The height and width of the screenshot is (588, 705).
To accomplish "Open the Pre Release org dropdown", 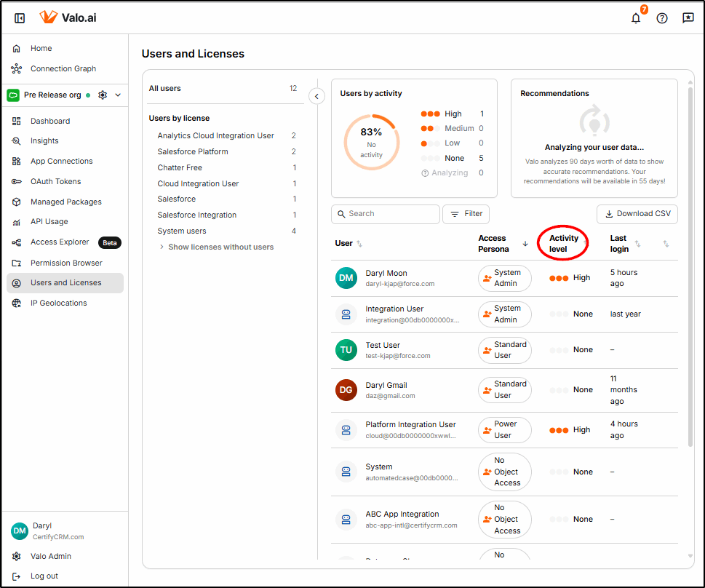I will coord(118,95).
